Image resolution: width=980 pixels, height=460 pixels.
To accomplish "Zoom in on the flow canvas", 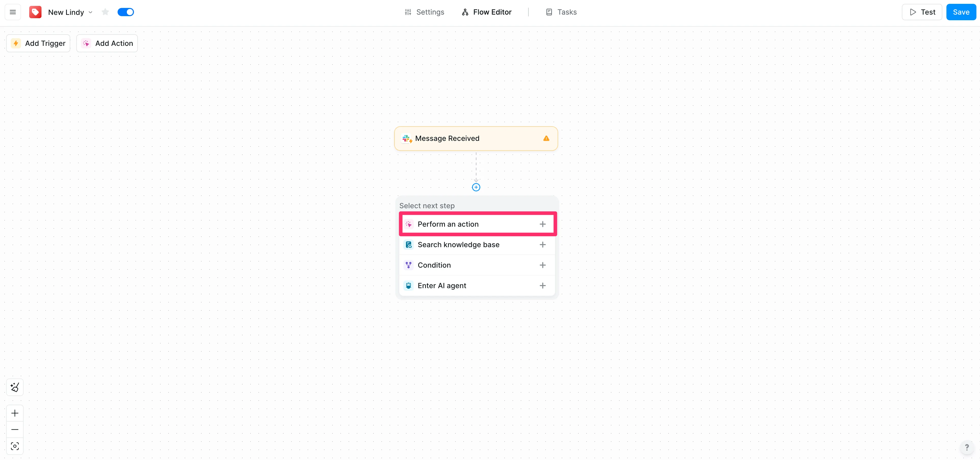I will pos(15,413).
